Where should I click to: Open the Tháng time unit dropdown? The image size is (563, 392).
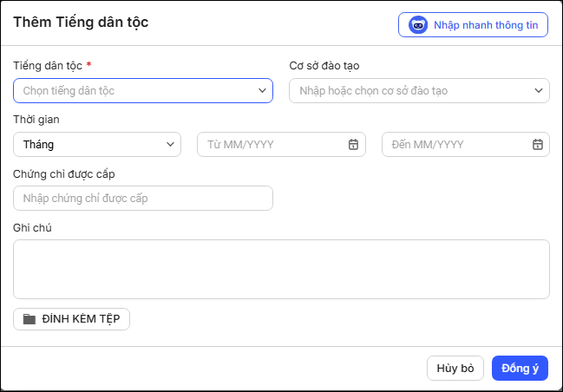point(97,144)
